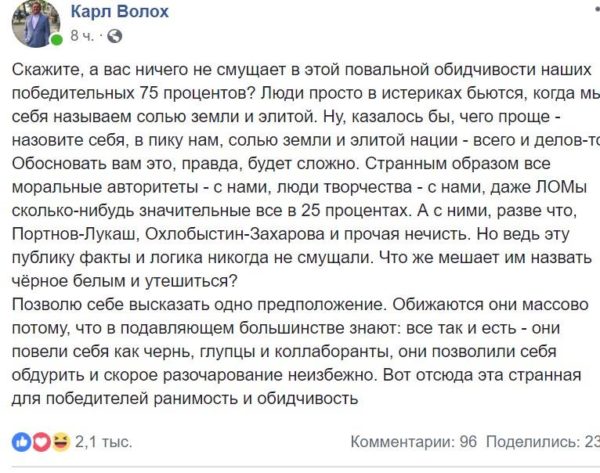Click 'Охлобыстин-Захарова' in the post text

(x=235, y=234)
